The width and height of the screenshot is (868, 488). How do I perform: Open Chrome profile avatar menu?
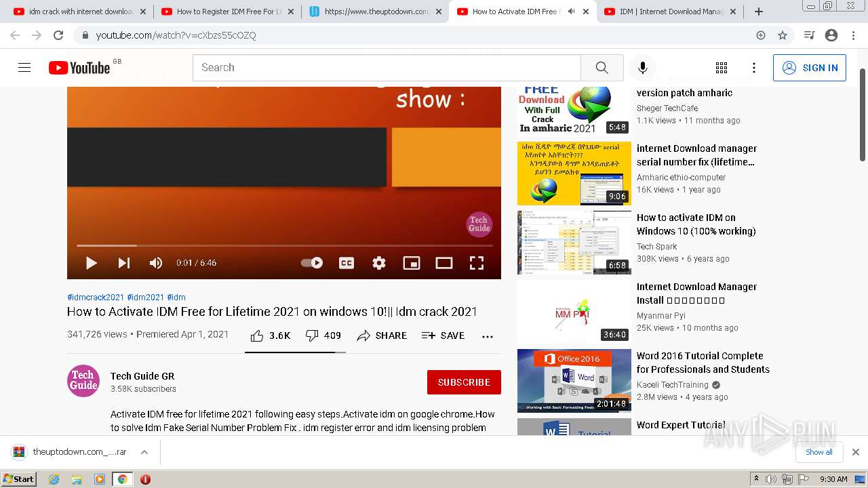coord(831,35)
